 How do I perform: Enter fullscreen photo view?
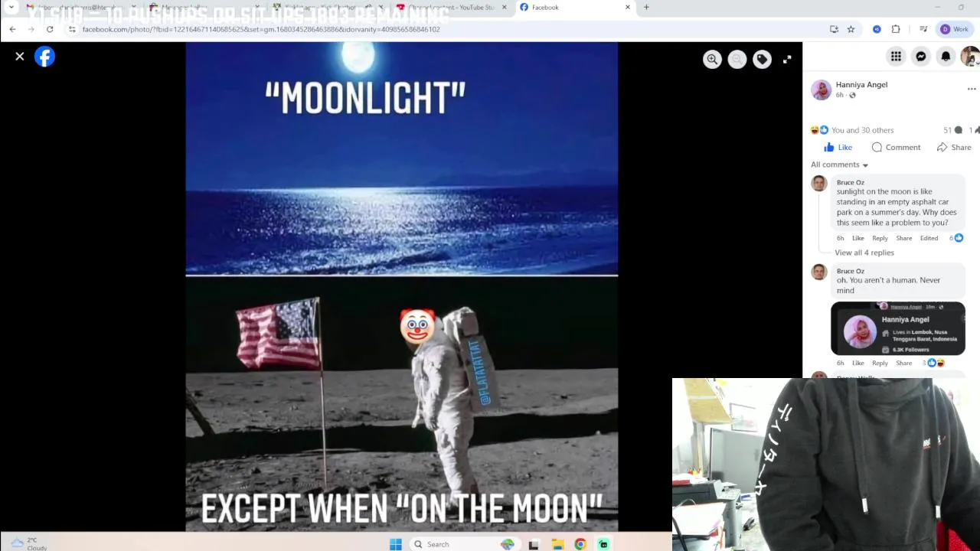coord(787,60)
